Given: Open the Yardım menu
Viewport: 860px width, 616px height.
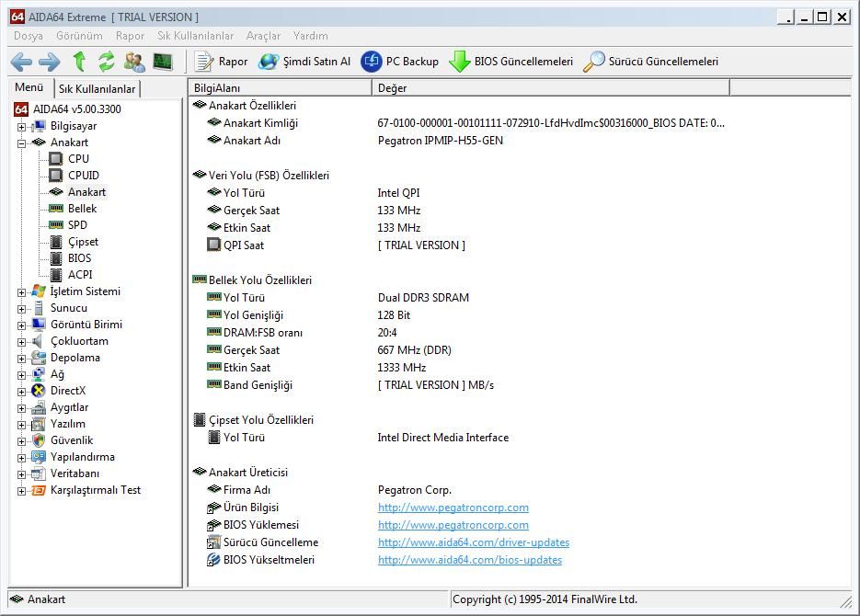Looking at the screenshot, I should (311, 36).
